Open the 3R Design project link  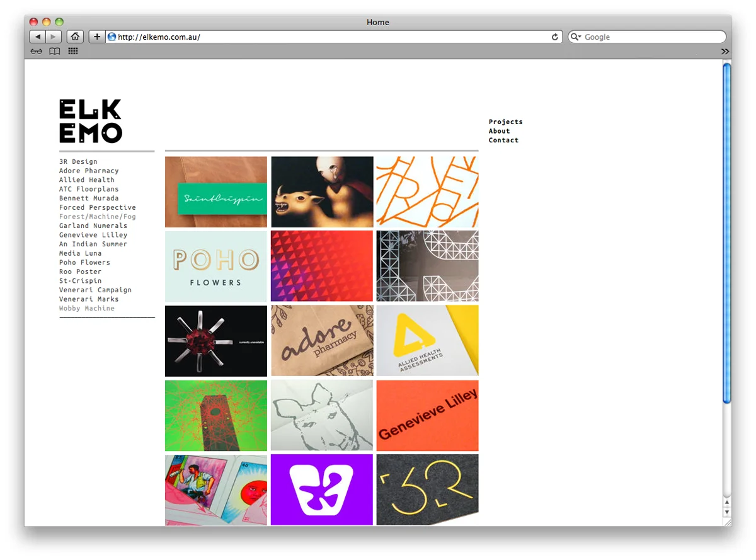tap(78, 161)
